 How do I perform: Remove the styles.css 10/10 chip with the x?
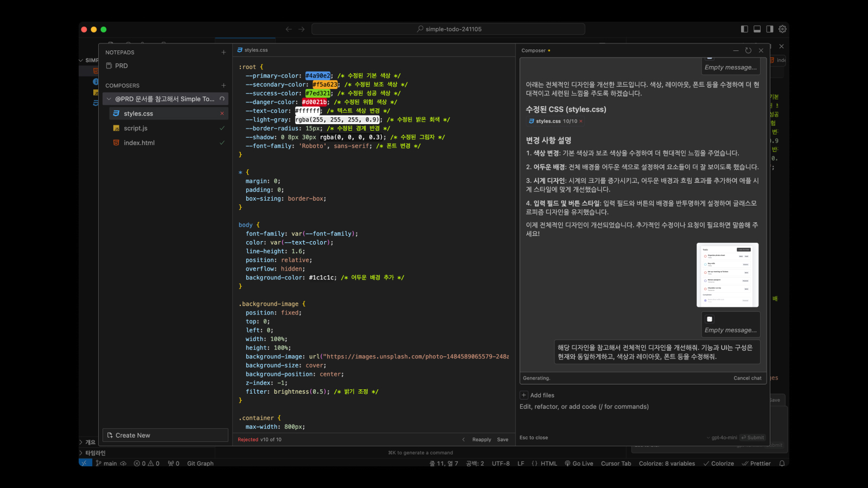click(581, 121)
